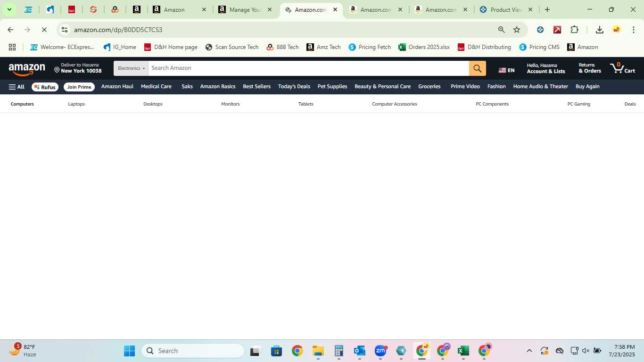
Task: Open PC Components subcategory
Action: [492, 104]
